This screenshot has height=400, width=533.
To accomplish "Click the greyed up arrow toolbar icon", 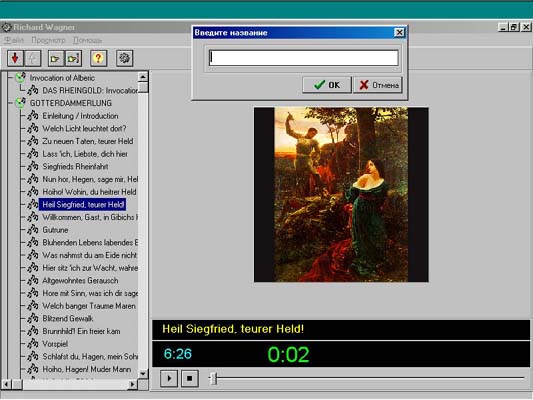I will pyautogui.click(x=33, y=58).
